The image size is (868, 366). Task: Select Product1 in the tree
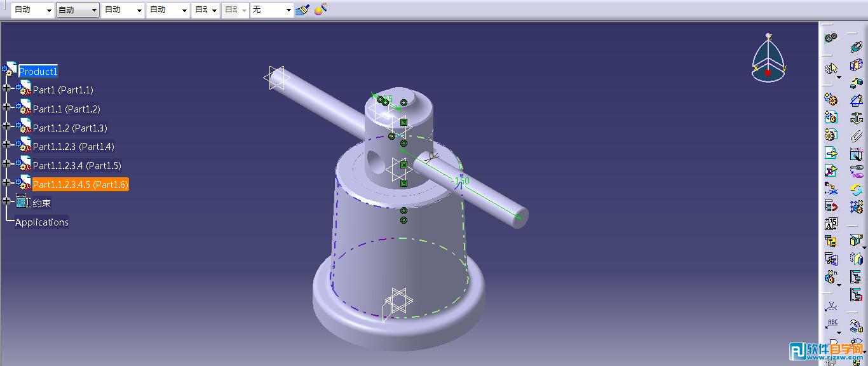tap(38, 71)
